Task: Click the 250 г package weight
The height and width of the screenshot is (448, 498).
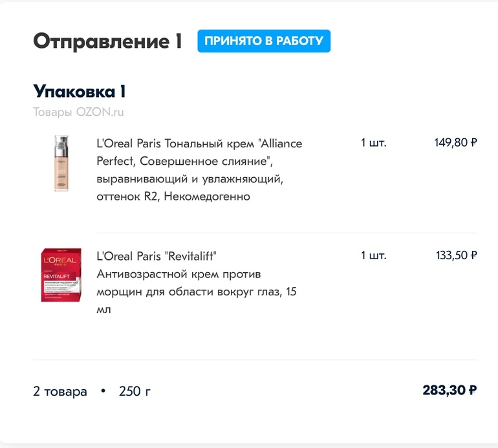Action: click(x=135, y=391)
